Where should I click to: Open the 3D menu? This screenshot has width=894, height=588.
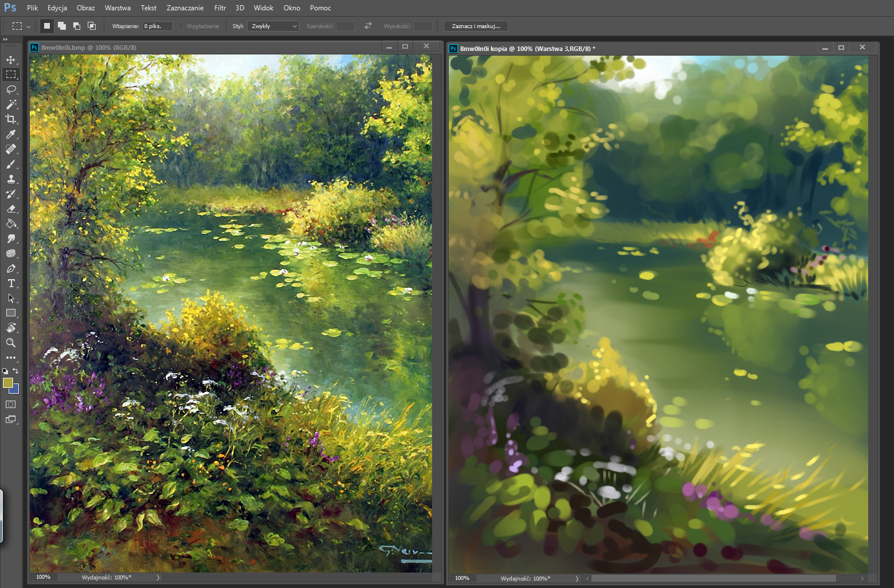(x=240, y=8)
